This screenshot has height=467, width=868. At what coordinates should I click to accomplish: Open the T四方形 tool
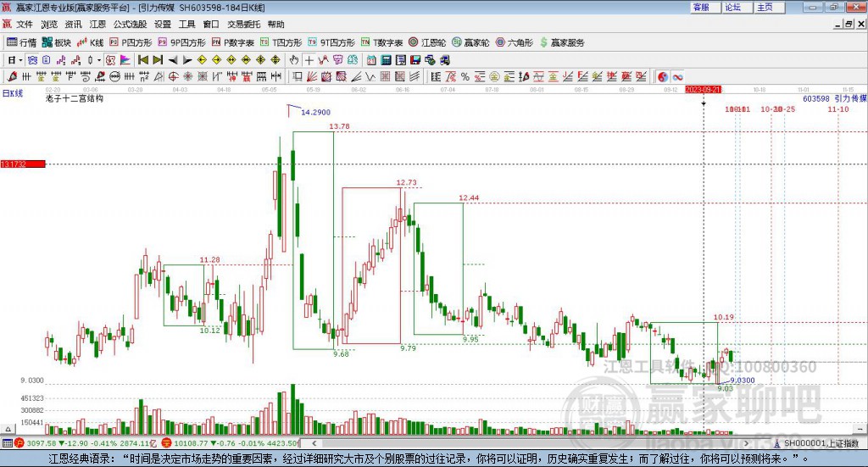(281, 42)
